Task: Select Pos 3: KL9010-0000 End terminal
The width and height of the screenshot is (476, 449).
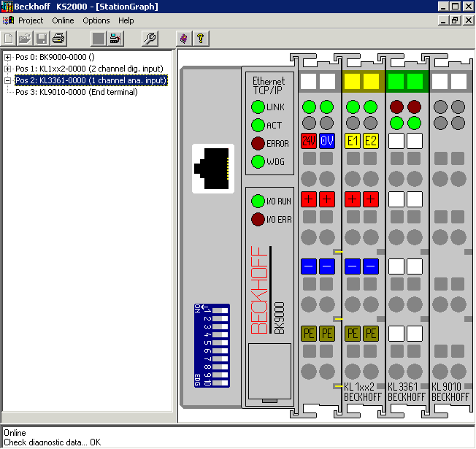Action: click(77, 92)
